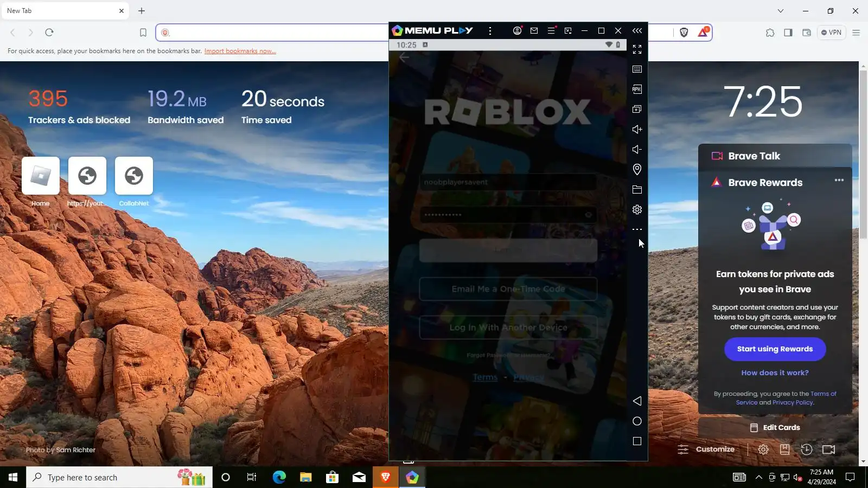Collapse the MEmu sidebar with triple chevron
The image size is (868, 488).
[637, 31]
